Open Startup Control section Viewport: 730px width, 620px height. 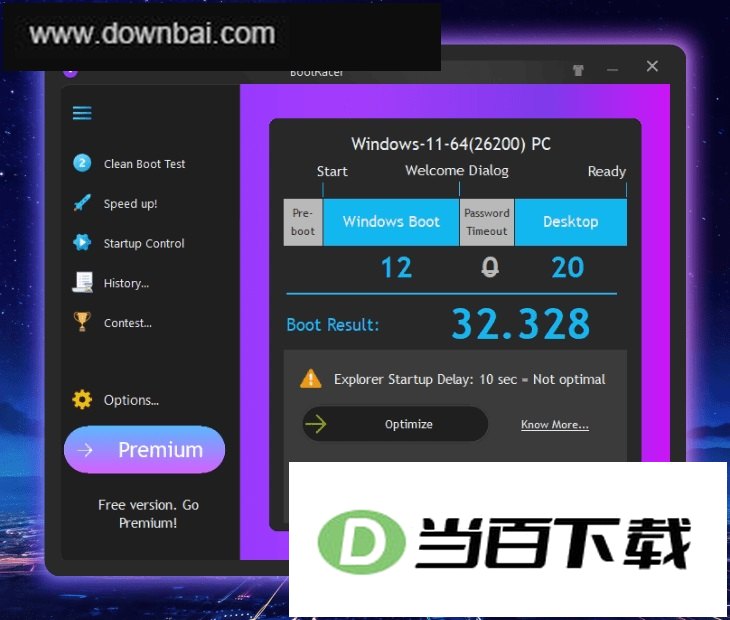(x=144, y=243)
